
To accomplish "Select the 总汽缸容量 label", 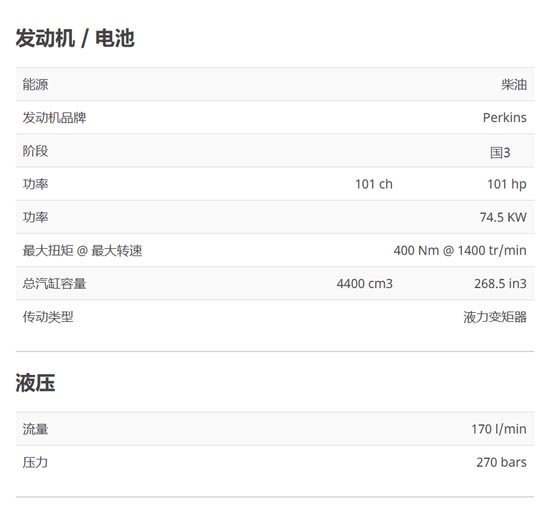I will pyautogui.click(x=54, y=283).
